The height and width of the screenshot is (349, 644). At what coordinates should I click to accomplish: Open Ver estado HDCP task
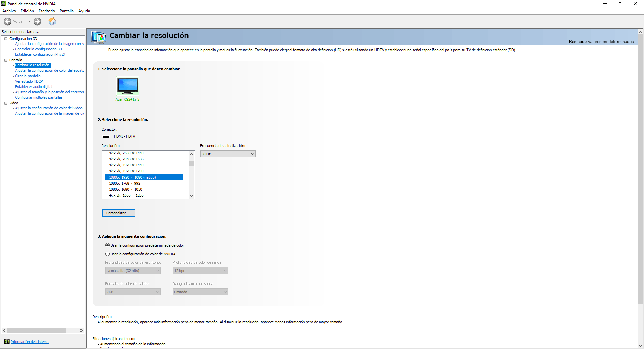tap(29, 81)
